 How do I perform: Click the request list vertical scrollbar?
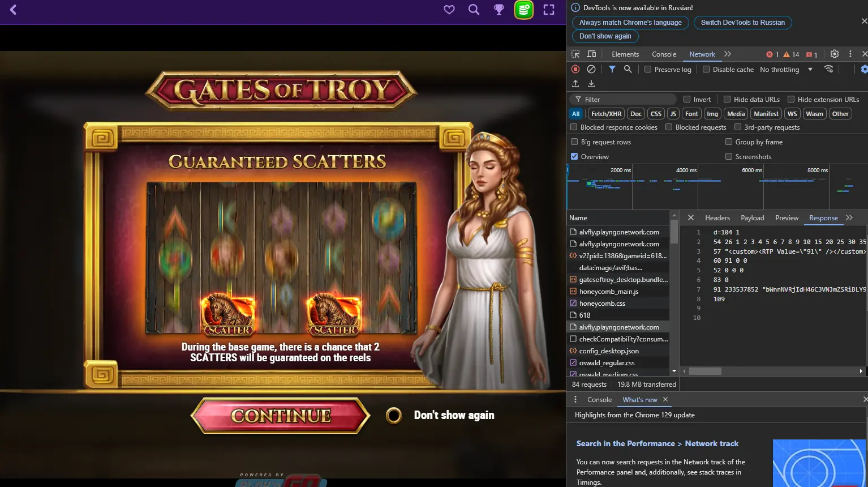[674, 232]
